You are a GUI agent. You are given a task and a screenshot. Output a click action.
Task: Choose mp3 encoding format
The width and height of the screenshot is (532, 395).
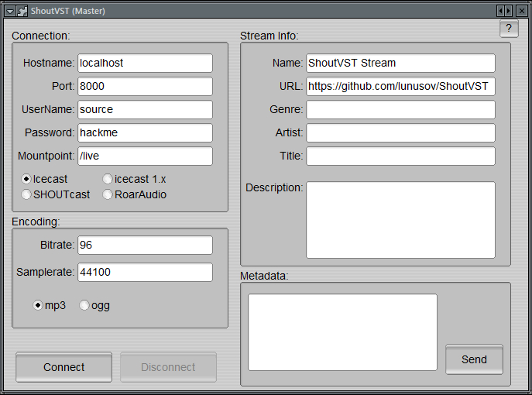38,305
